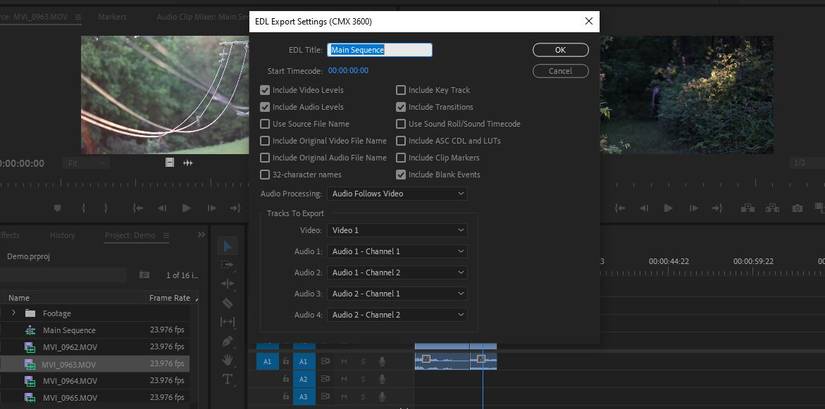Enable 32-character names checkbox

(265, 174)
